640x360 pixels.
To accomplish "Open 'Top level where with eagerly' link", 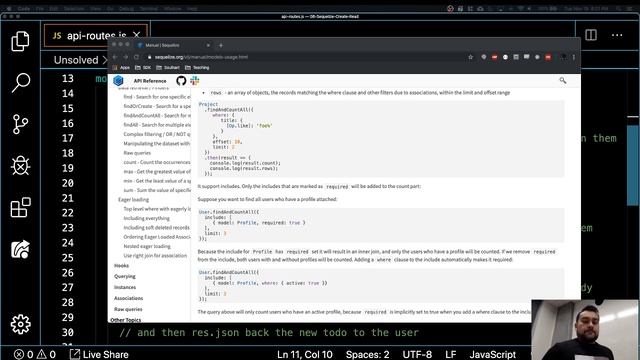I will click(157, 209).
